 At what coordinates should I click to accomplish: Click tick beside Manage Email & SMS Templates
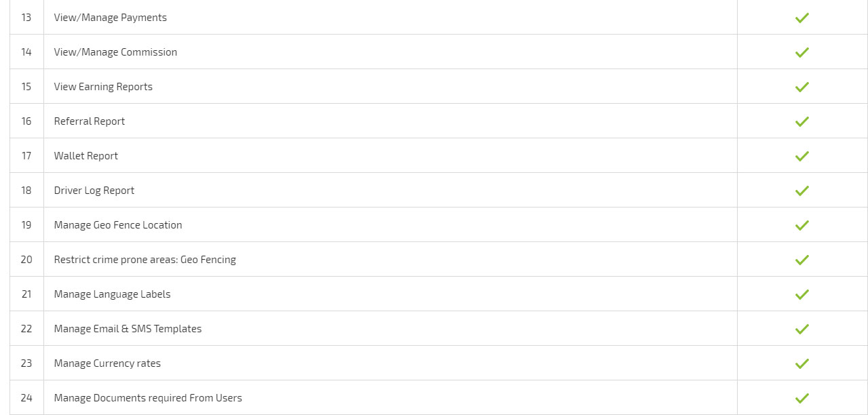coord(802,329)
